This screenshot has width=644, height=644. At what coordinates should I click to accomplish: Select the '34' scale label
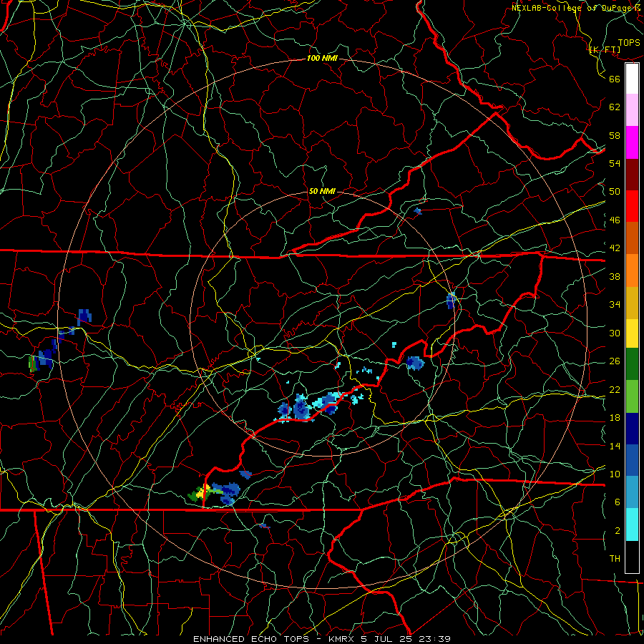[x=615, y=305]
